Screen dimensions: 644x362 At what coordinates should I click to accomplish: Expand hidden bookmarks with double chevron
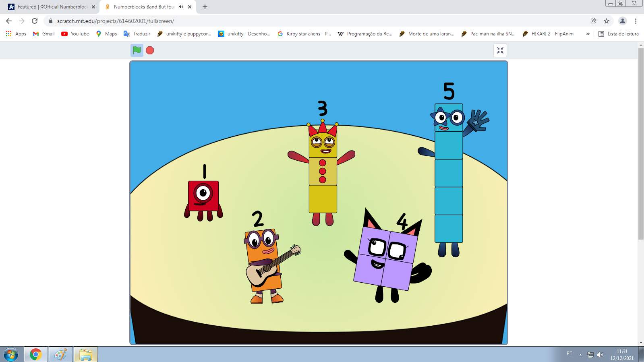(588, 34)
